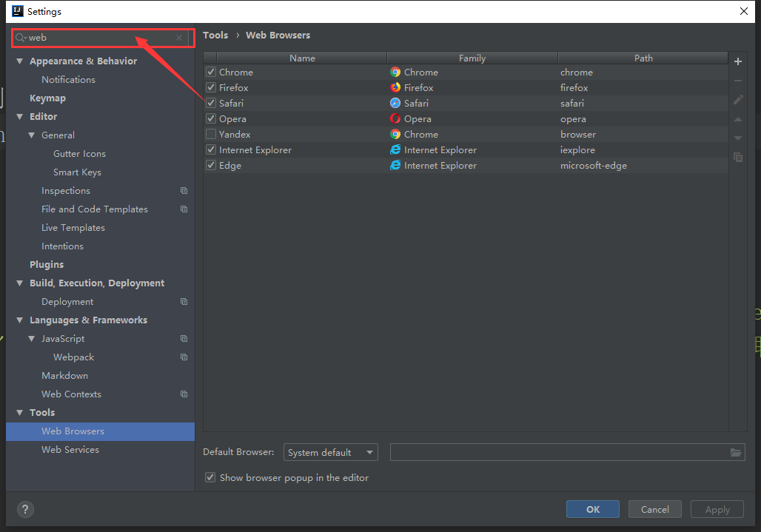The height and width of the screenshot is (532, 761).
Task: Click the browse folder icon in path field
Action: [736, 453]
